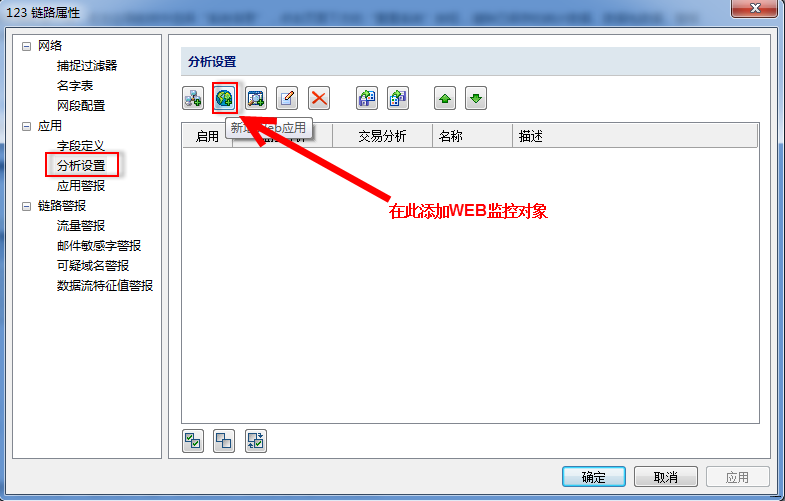The width and height of the screenshot is (785, 501).
Task: Click the select all checkmarks icon
Action: click(193, 441)
